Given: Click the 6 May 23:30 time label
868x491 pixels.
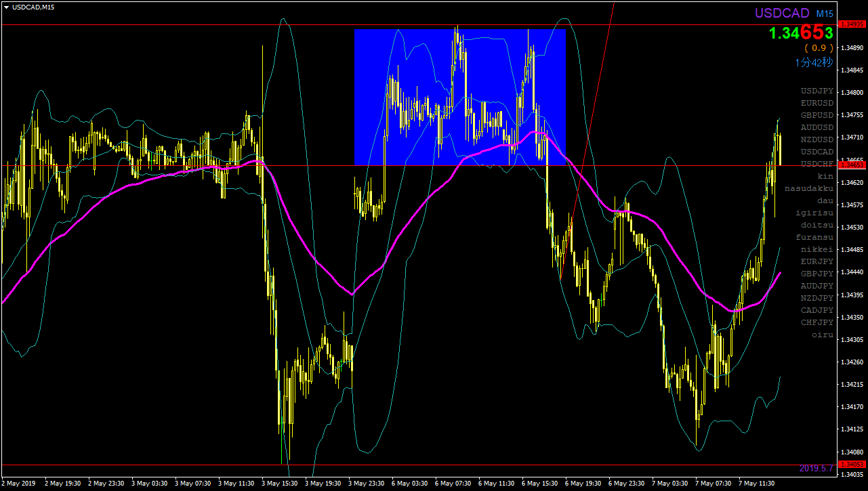Looking at the screenshot, I should (x=627, y=484).
